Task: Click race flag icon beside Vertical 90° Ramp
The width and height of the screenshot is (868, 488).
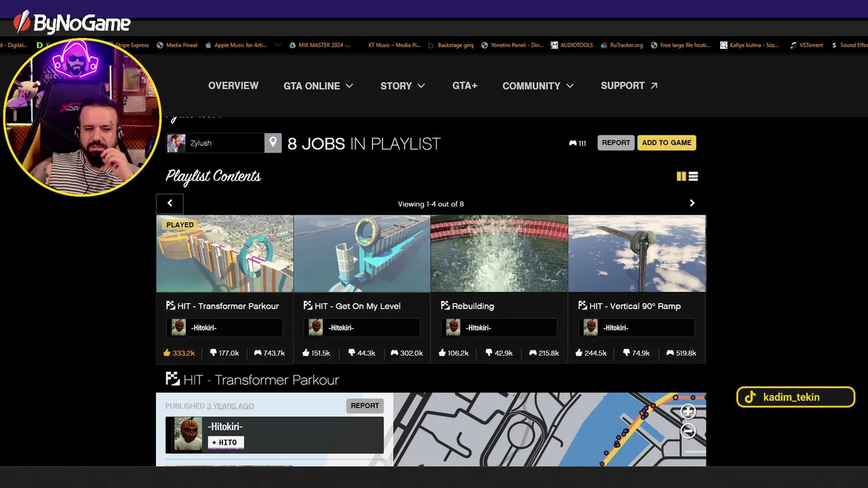Action: pyautogui.click(x=582, y=306)
